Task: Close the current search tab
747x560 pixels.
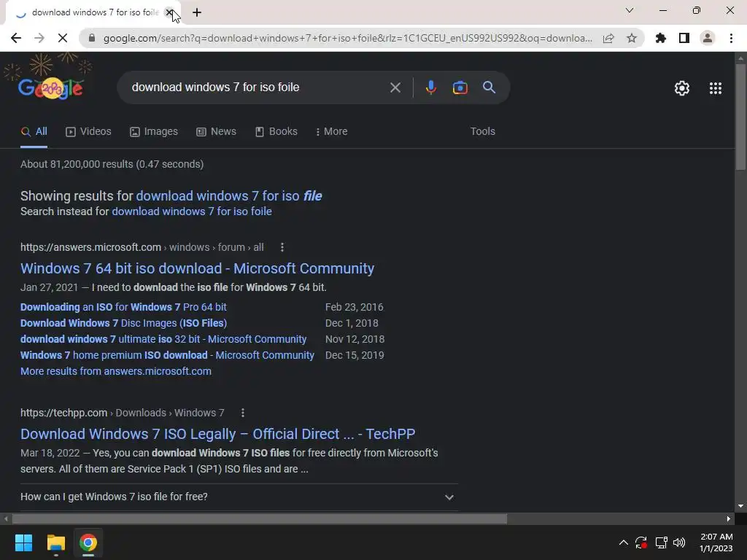Action: click(x=169, y=12)
